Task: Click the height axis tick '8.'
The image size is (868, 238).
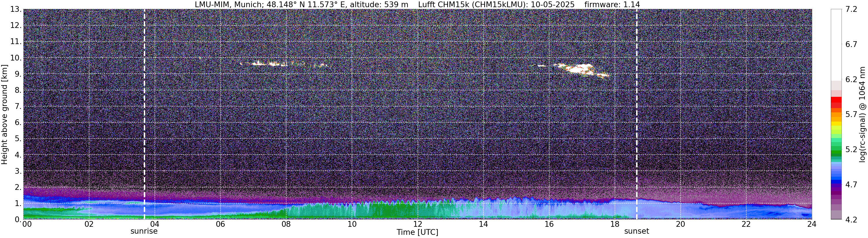Action: click(18, 90)
